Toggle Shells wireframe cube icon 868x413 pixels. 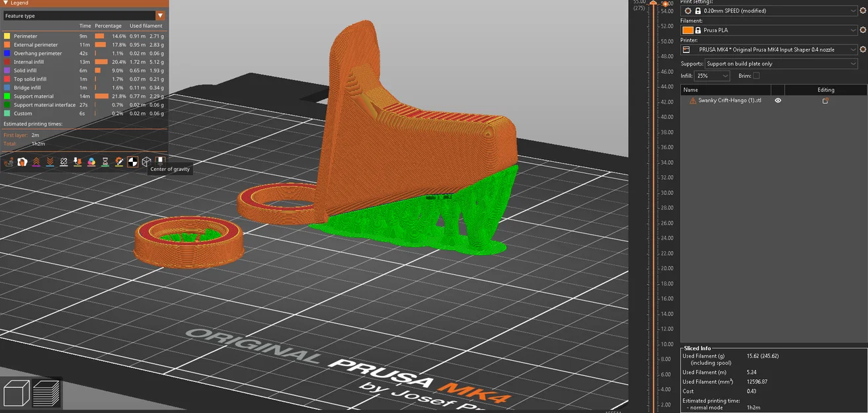coord(146,162)
